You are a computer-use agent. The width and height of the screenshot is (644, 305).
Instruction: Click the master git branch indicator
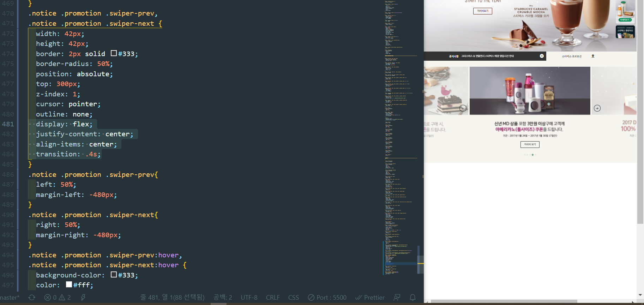[10, 298]
